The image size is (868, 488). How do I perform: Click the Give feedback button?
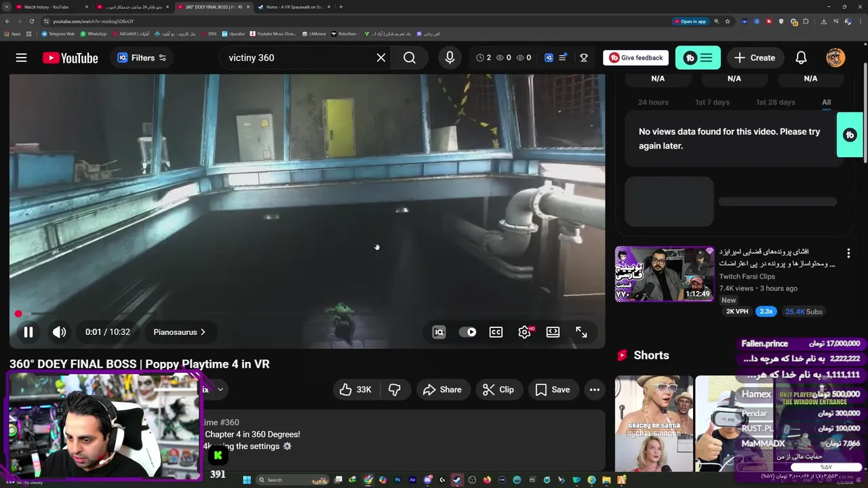(x=635, y=58)
